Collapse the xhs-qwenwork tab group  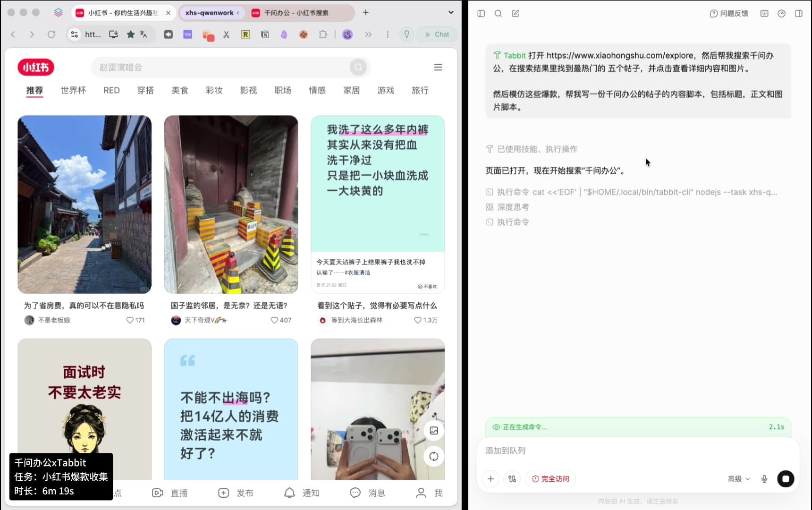(x=213, y=13)
